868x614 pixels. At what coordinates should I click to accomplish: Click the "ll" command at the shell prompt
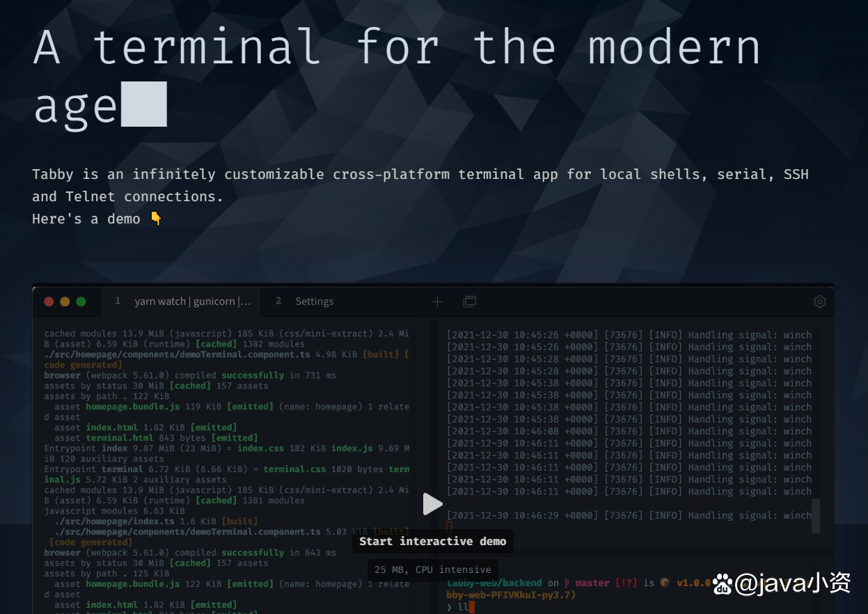(x=463, y=607)
